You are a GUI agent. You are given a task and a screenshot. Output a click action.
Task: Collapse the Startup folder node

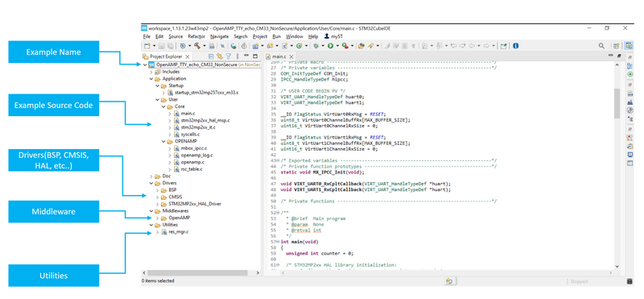pos(157,85)
